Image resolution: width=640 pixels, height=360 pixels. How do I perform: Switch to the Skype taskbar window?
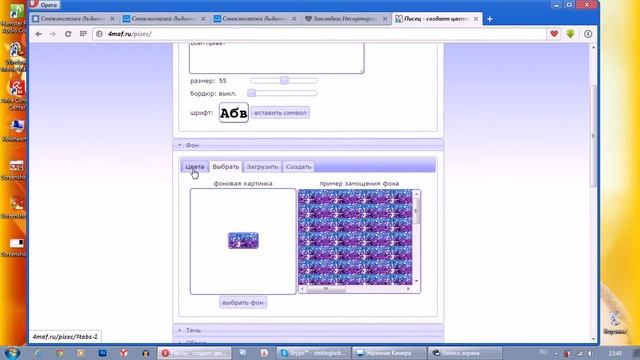[x=313, y=353]
